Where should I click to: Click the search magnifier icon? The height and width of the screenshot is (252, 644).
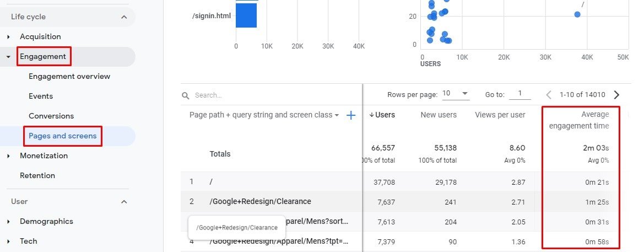[186, 95]
